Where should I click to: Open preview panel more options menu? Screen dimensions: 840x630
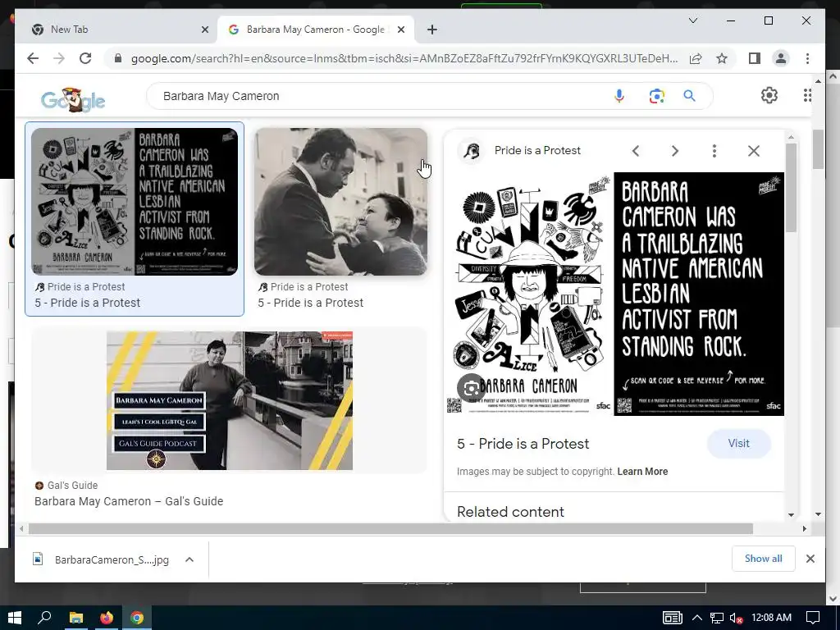click(x=714, y=151)
